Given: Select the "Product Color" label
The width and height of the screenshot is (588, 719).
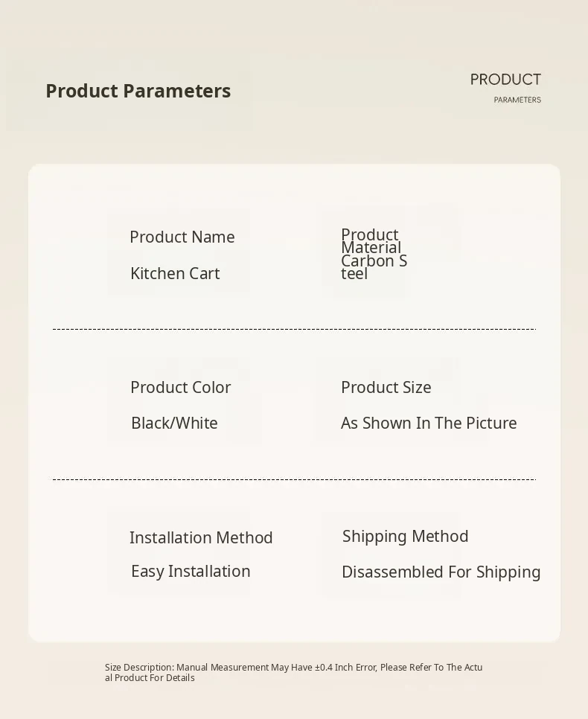Looking at the screenshot, I should (x=180, y=387).
